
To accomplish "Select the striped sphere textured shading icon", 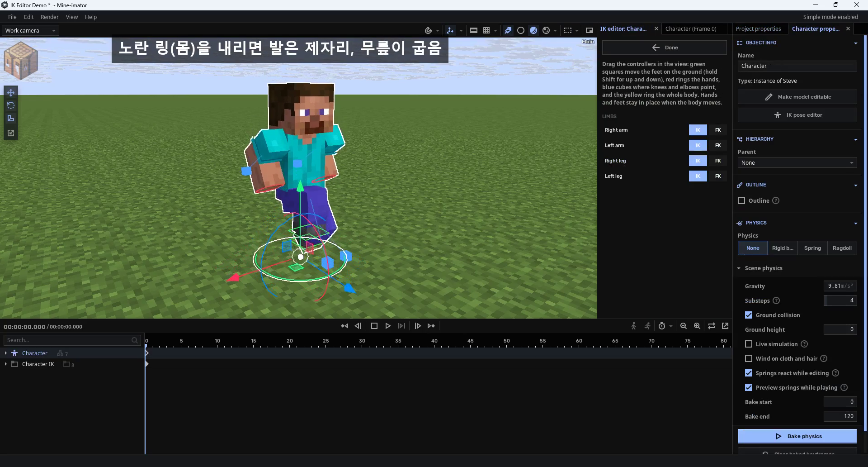I will pyautogui.click(x=533, y=30).
